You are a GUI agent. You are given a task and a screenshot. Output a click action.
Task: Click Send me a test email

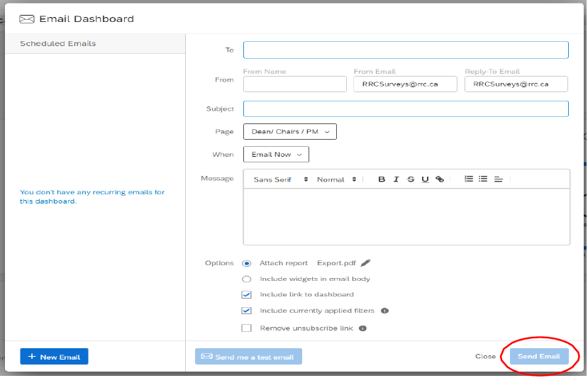point(248,356)
